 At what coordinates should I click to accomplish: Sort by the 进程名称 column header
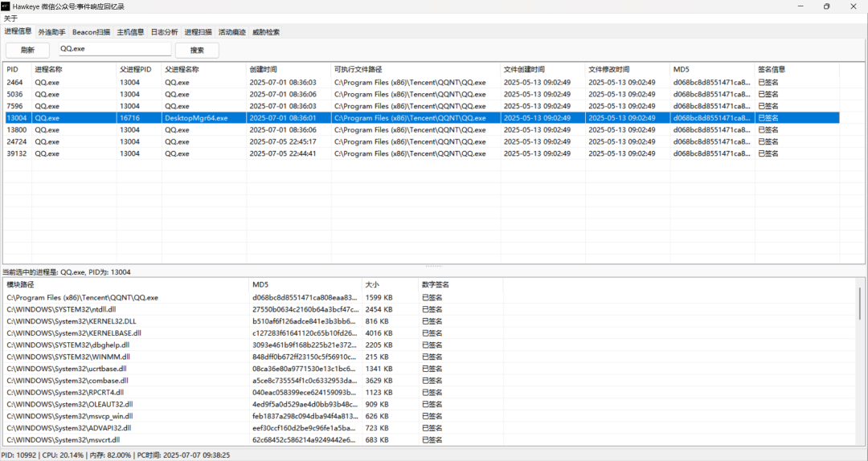(74, 69)
